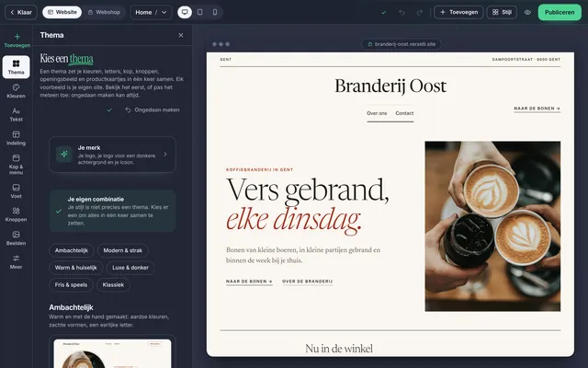The width and height of the screenshot is (588, 368).
Task: Click the DAMPOORTSTRAAT · 9000 GENT text
Action: tap(526, 59)
